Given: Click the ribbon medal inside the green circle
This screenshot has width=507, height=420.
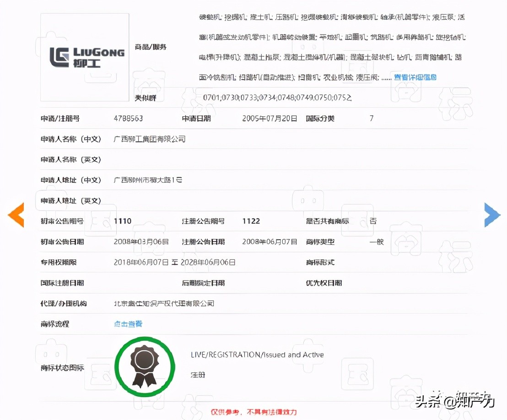Looking at the screenshot, I should pyautogui.click(x=145, y=366).
